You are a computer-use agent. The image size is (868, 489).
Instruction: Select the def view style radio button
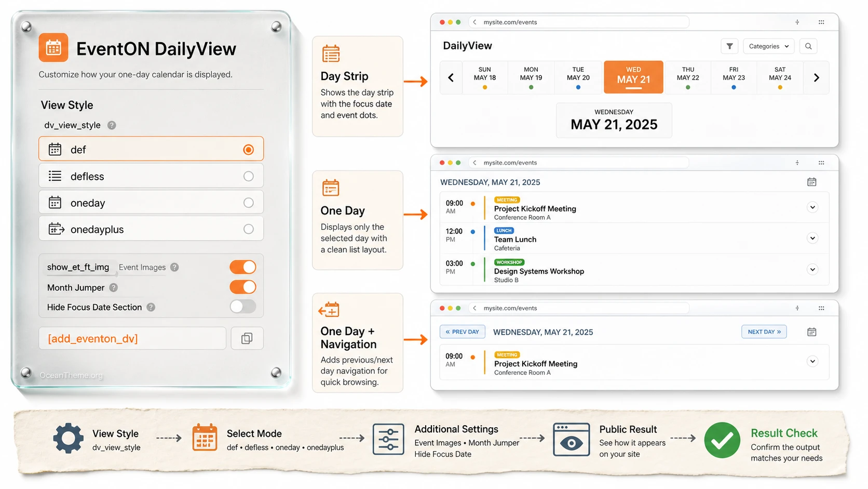coord(249,150)
